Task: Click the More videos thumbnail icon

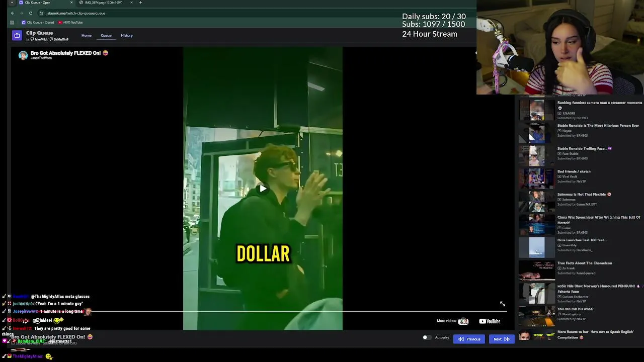Action: pyautogui.click(x=463, y=321)
